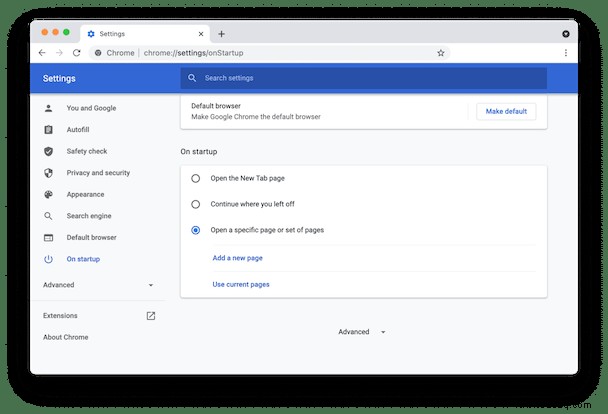Open Extensions from sidebar
This screenshot has height=414, width=608.
(x=60, y=316)
